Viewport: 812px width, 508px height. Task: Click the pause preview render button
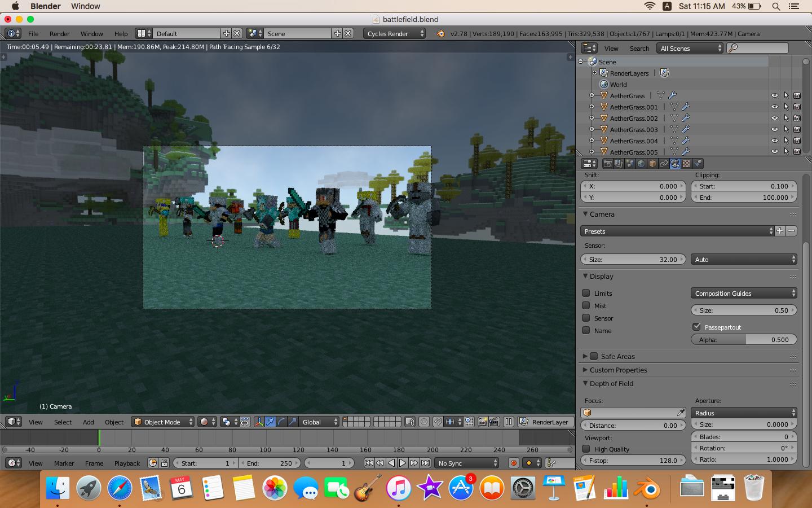(509, 422)
